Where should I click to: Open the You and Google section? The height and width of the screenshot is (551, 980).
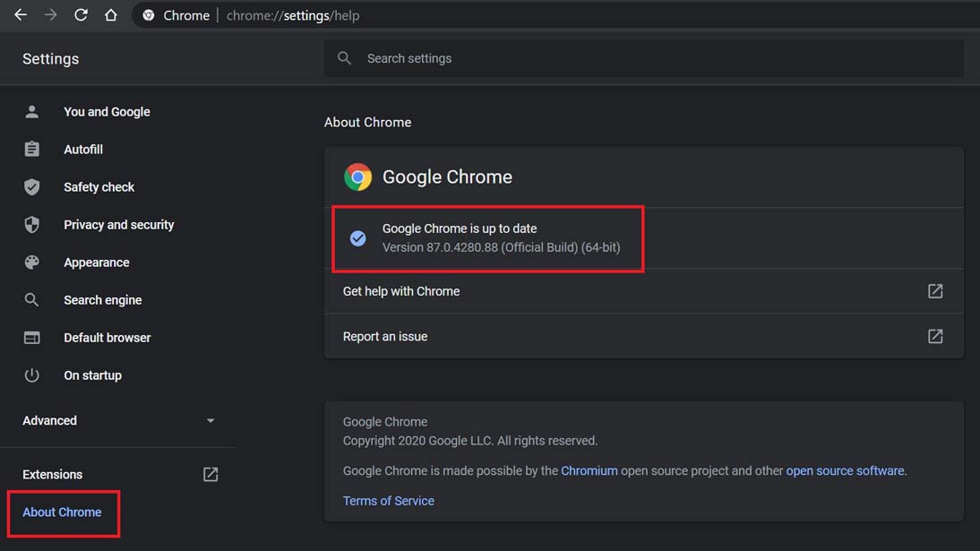(107, 111)
